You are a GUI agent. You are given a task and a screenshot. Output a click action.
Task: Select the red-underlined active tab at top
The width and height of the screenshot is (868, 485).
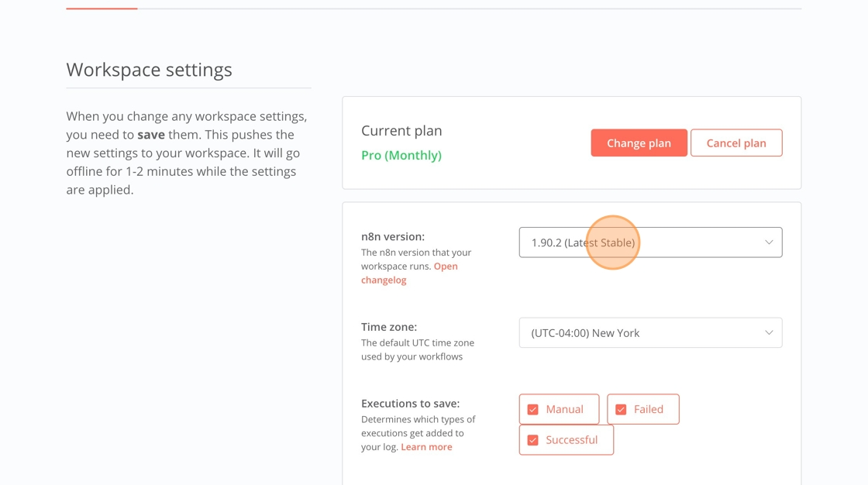pyautogui.click(x=102, y=8)
